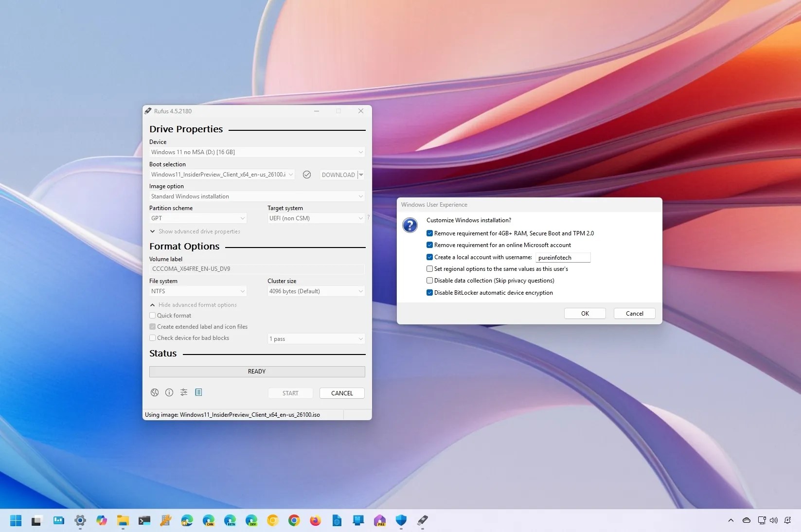This screenshot has width=801, height=532.
Task: Open the language selection globe icon in Rufus
Action: click(x=154, y=392)
